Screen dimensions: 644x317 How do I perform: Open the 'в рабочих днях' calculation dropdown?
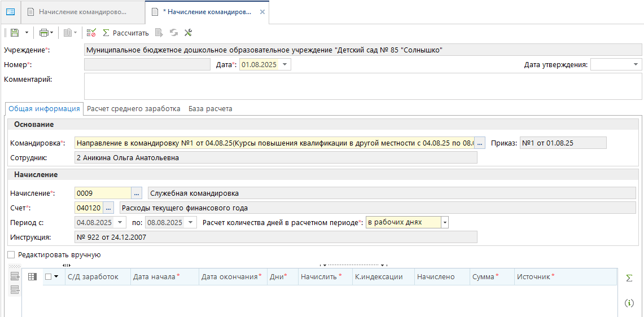(x=445, y=222)
